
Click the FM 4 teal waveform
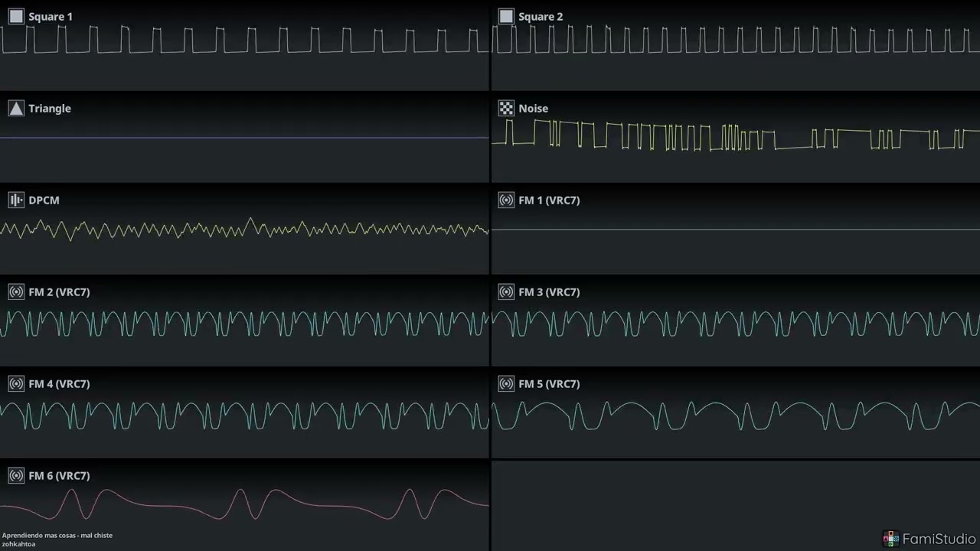[245, 416]
